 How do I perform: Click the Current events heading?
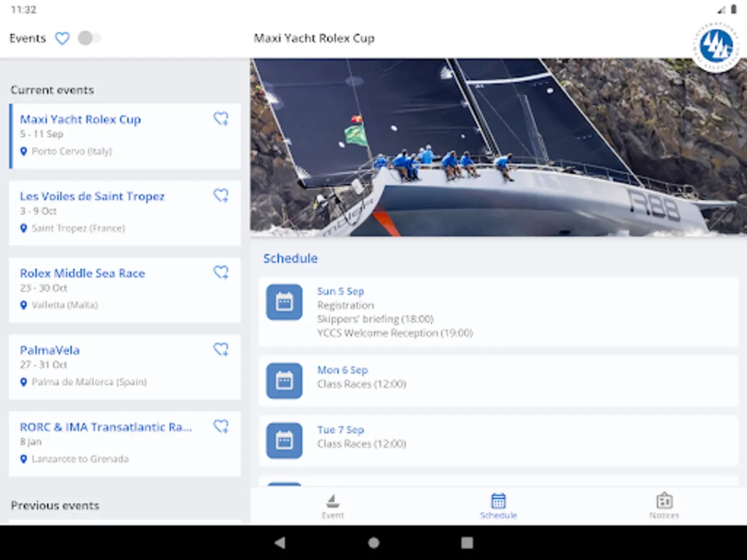point(52,90)
